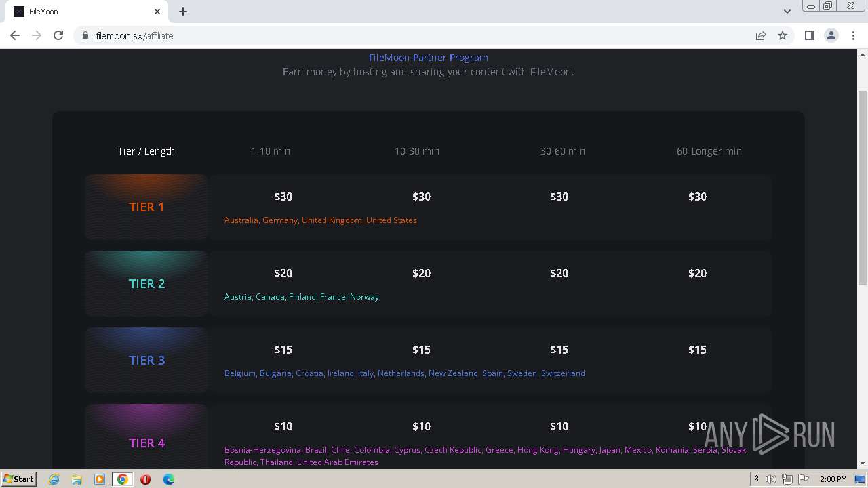
Task: Click the FileMoon Partner Program heading
Action: [x=429, y=58]
